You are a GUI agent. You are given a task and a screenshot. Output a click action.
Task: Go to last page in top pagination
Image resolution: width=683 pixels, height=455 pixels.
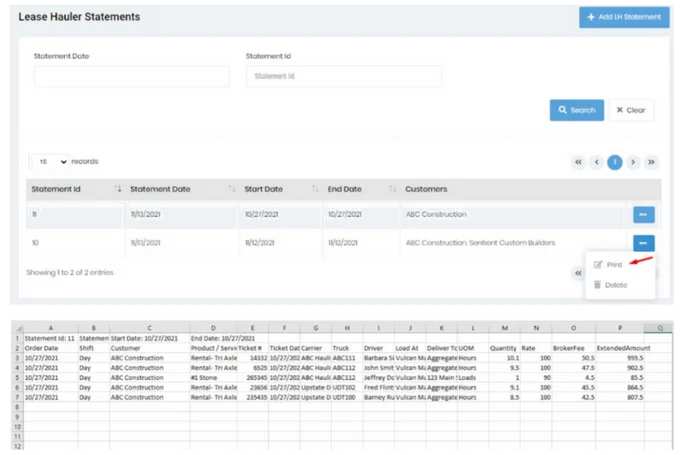click(651, 162)
